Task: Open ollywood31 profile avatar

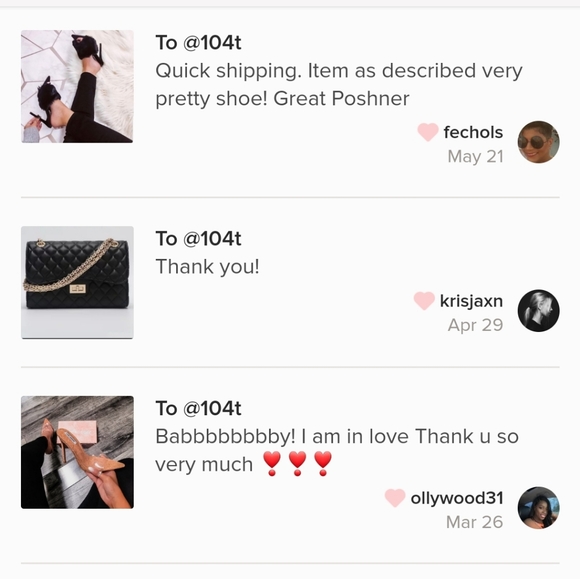Action: (538, 507)
